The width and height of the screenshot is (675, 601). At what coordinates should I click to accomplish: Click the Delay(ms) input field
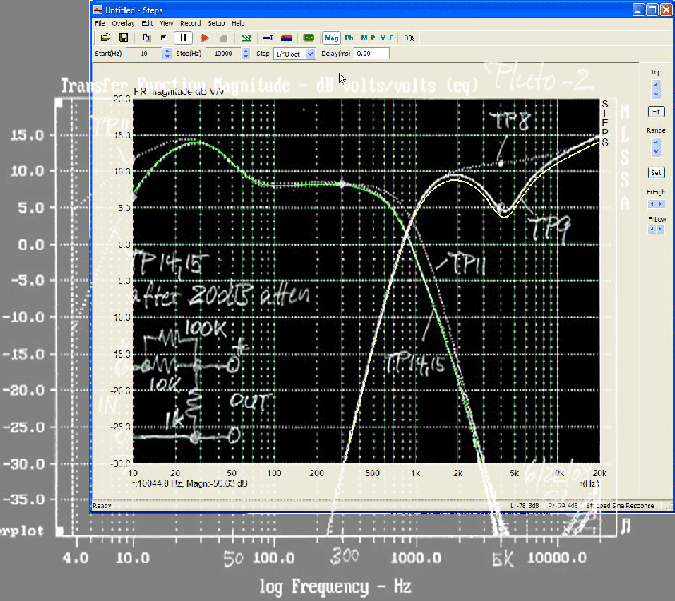(x=372, y=53)
